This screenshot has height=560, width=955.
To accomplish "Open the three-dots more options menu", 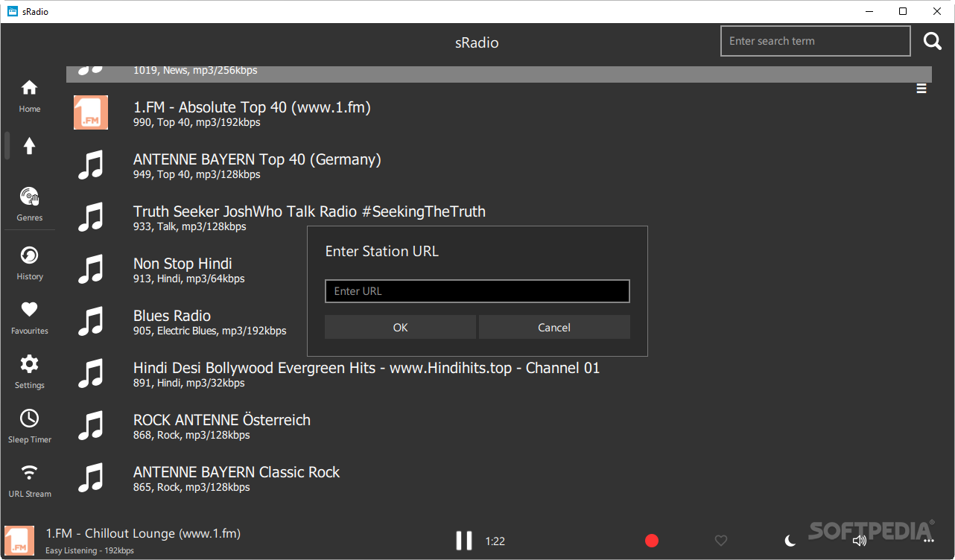I will pyautogui.click(x=928, y=541).
